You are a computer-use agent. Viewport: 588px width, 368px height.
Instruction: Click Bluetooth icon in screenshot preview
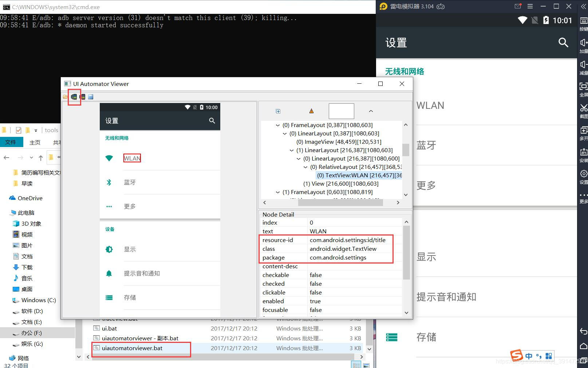(x=109, y=182)
